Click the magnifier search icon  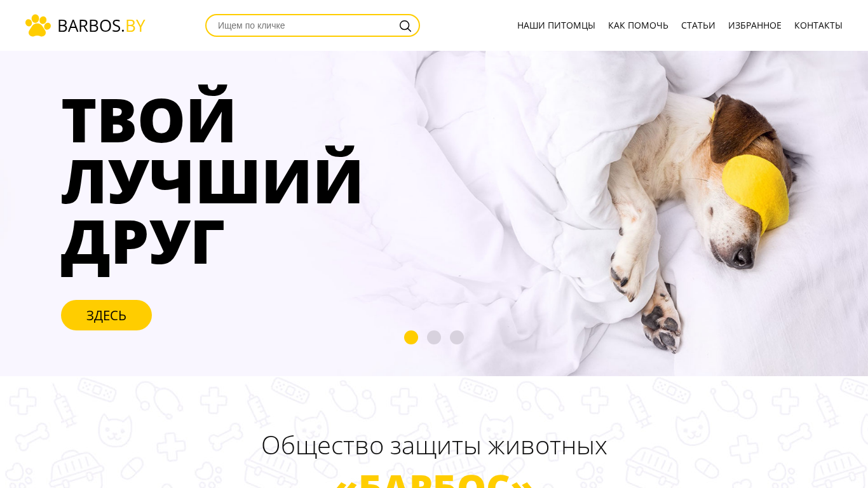pyautogui.click(x=405, y=25)
